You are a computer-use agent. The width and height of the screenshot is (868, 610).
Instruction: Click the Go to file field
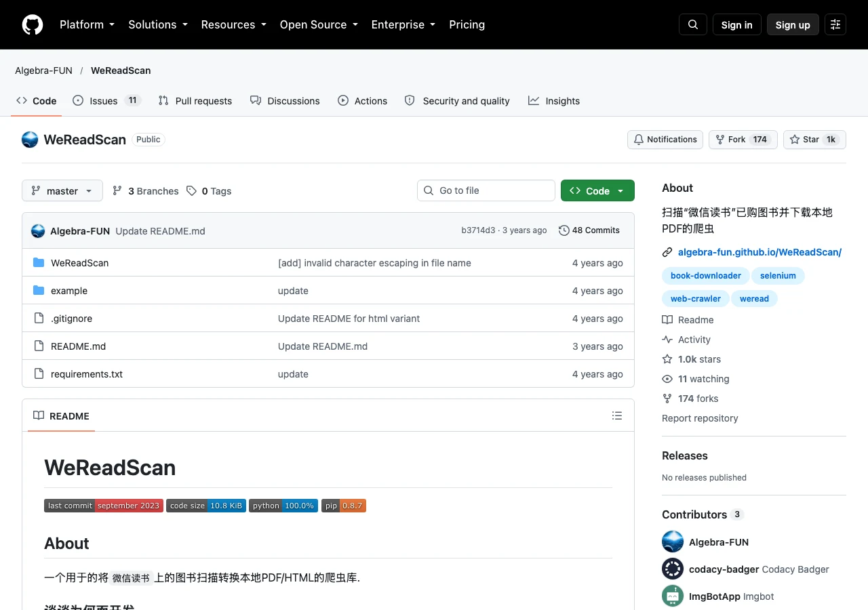pos(486,190)
